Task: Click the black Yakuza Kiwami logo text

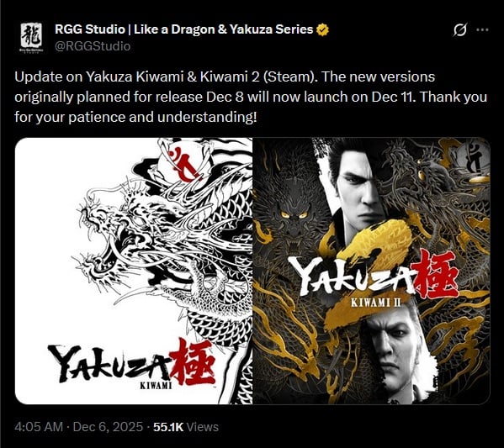Action: (109, 364)
